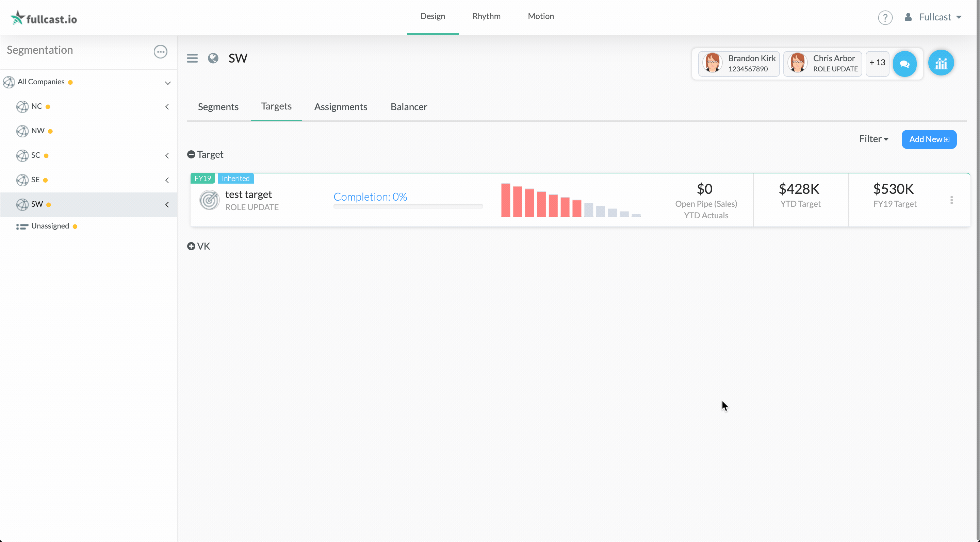Open the Filter dropdown
980x542 pixels.
click(873, 139)
